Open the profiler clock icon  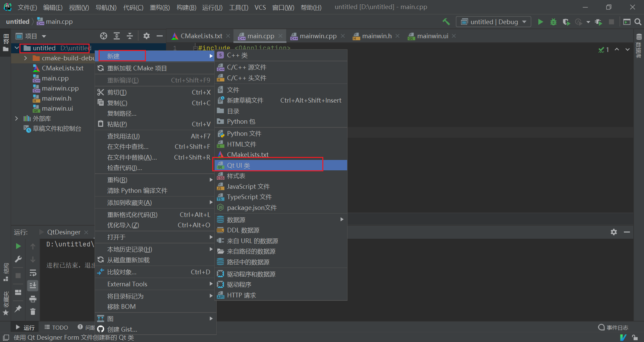578,22
